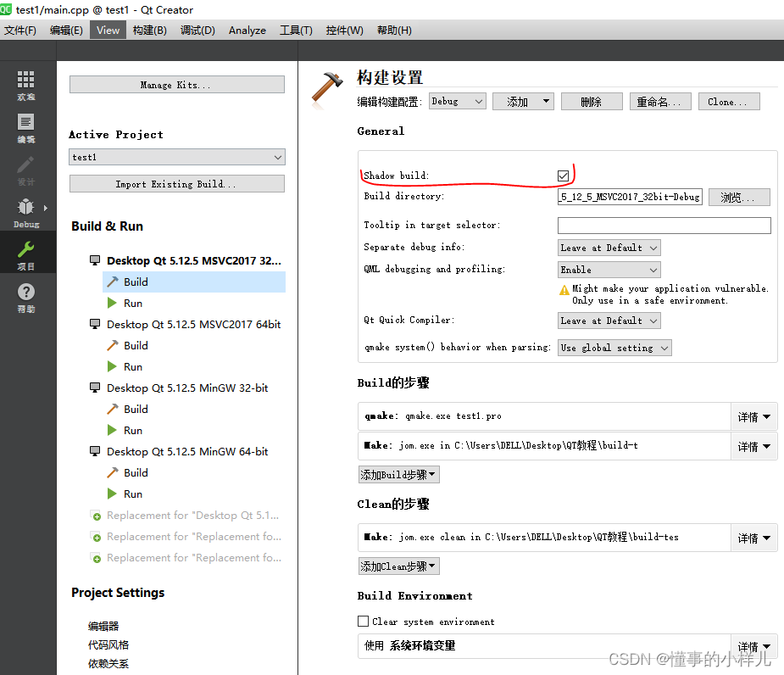
Task: Open the 构建(B) menu
Action: coord(149,30)
